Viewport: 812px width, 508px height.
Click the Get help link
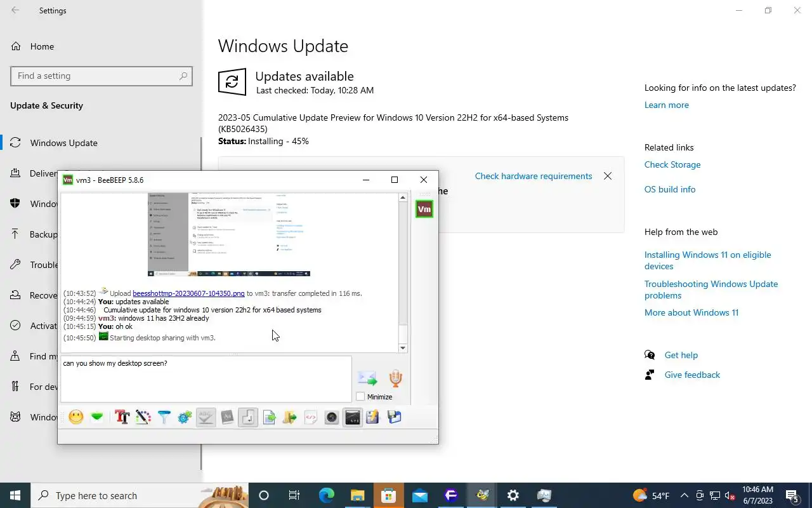pyautogui.click(x=681, y=355)
